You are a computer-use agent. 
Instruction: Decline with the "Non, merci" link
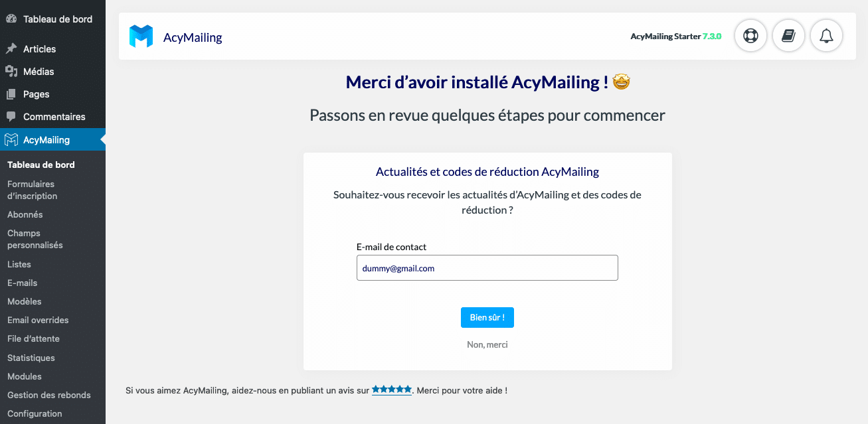[x=487, y=344]
